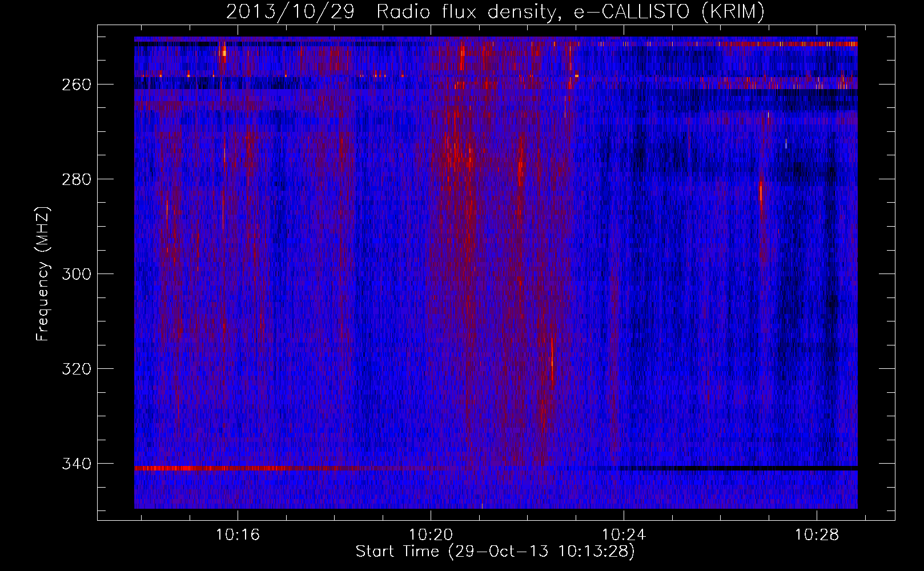The height and width of the screenshot is (571, 924).
Task: Click the 320 frequency tick label
Action: pos(76,369)
